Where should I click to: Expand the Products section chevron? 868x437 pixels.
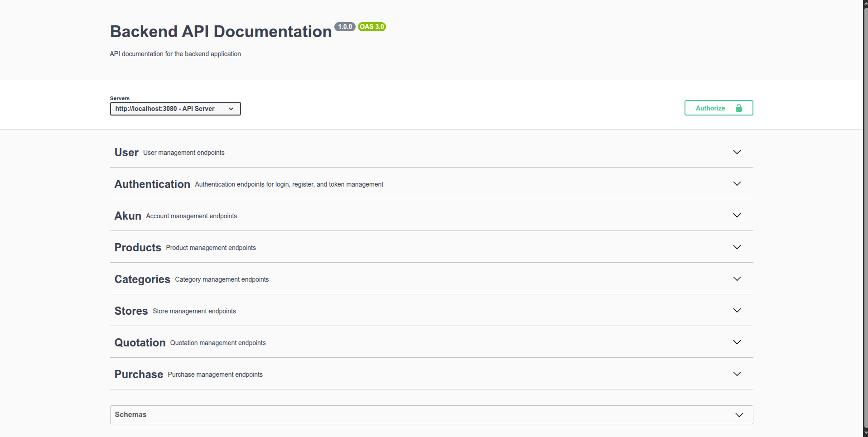737,247
